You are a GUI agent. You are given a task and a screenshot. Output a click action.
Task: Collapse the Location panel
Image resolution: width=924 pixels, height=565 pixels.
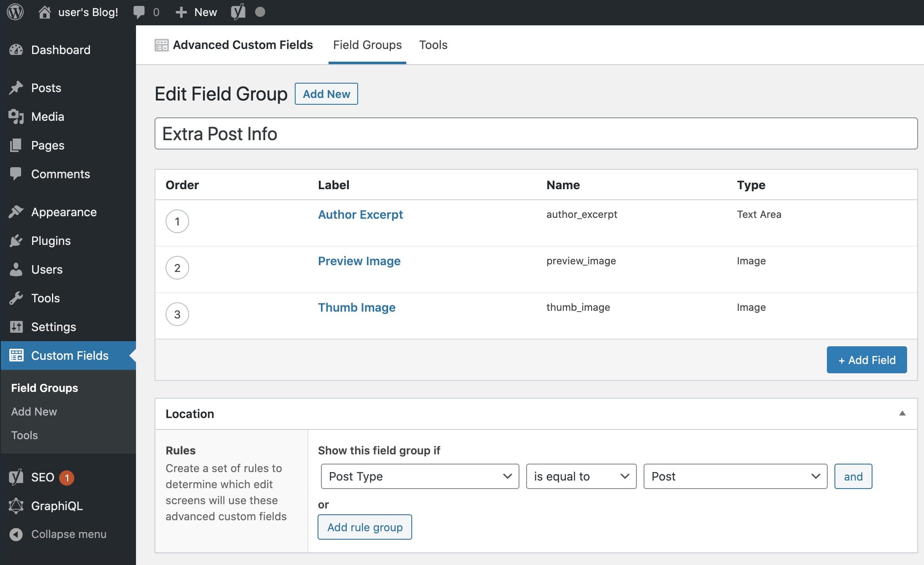[902, 413]
